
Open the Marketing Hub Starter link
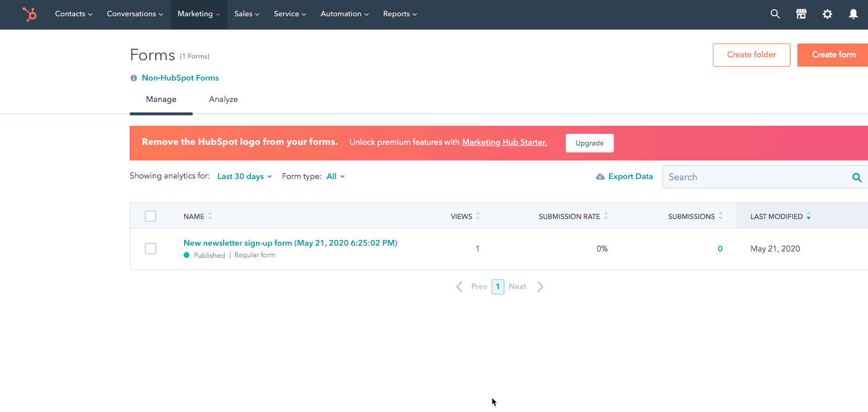tap(504, 143)
